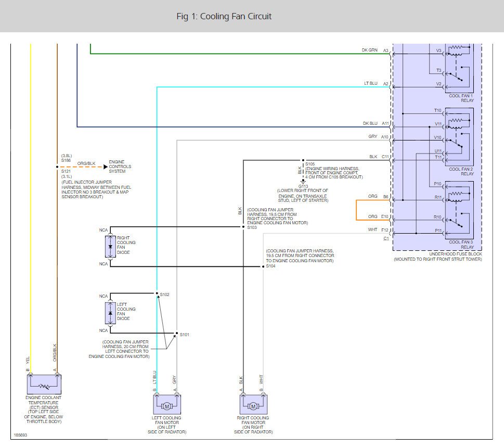Click the R10 relay terminal label
Viewport: 504px width, 448px height.
[437, 217]
